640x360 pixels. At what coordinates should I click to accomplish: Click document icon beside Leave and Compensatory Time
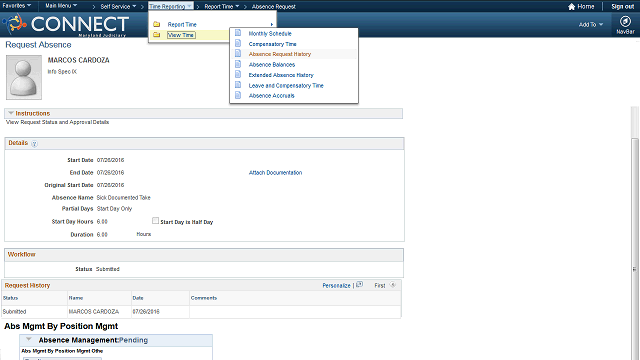(x=238, y=85)
